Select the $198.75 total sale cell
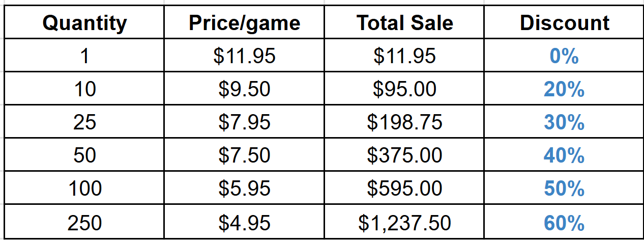Image resolution: width=644 pixels, height=240 pixels. click(x=404, y=123)
